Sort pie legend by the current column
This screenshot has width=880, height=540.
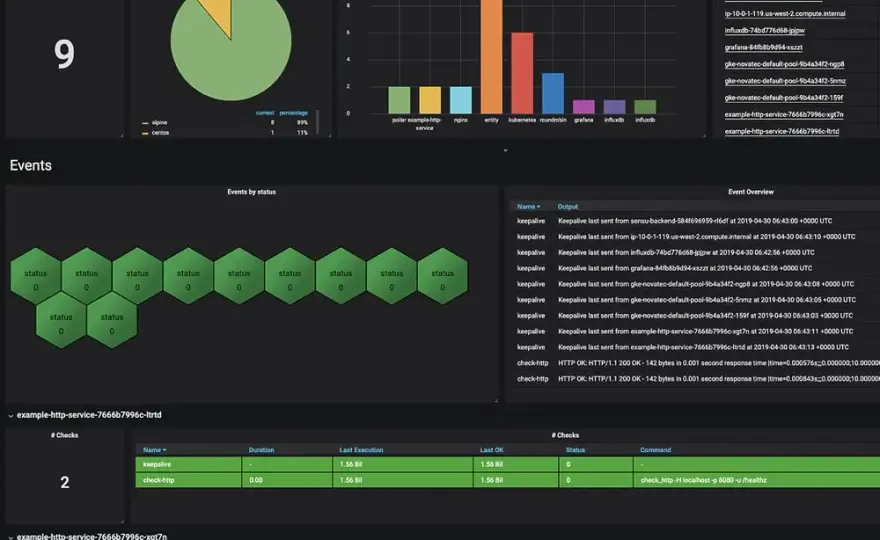point(264,113)
